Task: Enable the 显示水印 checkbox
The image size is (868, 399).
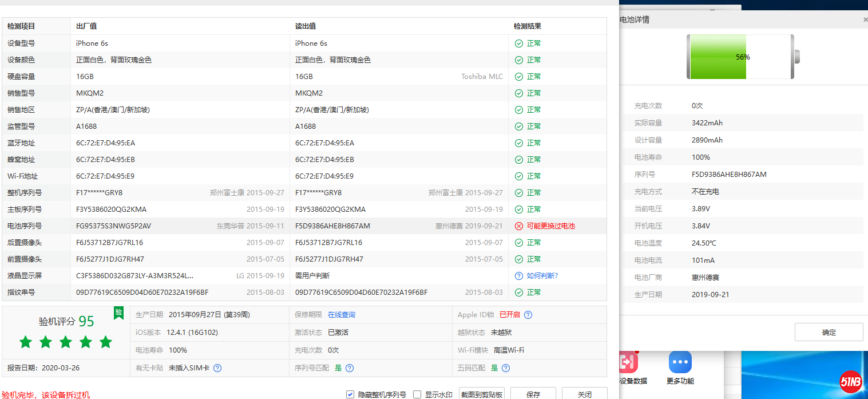Action: (x=417, y=394)
